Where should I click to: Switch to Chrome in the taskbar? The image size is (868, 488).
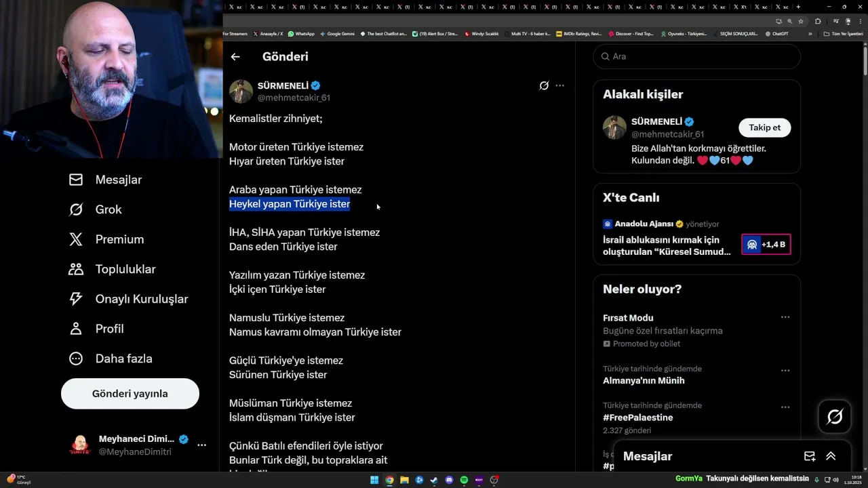[x=389, y=480]
